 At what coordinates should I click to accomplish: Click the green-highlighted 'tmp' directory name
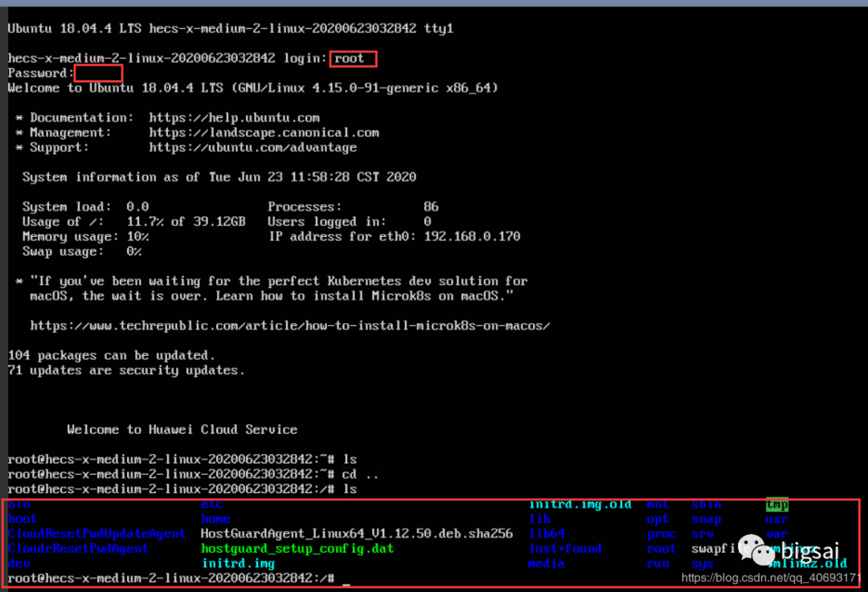[x=777, y=504]
